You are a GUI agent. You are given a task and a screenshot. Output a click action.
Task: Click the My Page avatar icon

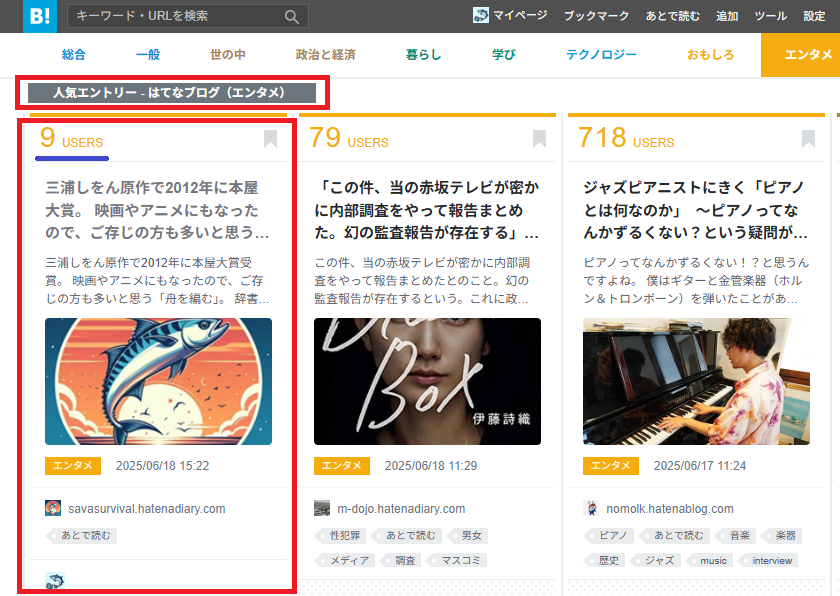[481, 16]
